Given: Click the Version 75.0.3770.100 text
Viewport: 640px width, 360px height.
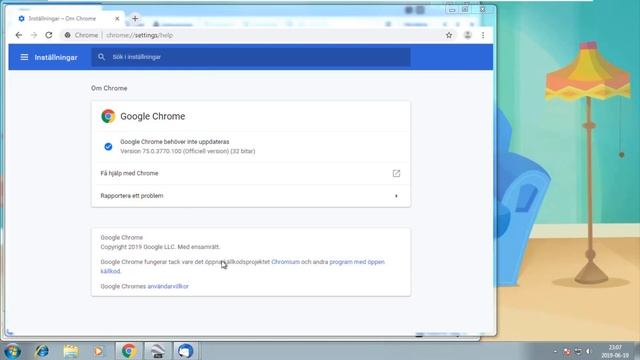Looking at the screenshot, I should [x=187, y=151].
